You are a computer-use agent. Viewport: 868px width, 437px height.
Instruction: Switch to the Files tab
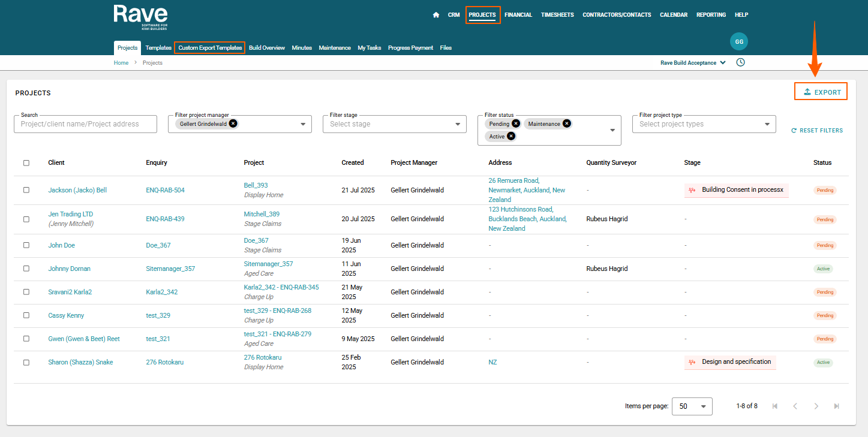point(446,48)
